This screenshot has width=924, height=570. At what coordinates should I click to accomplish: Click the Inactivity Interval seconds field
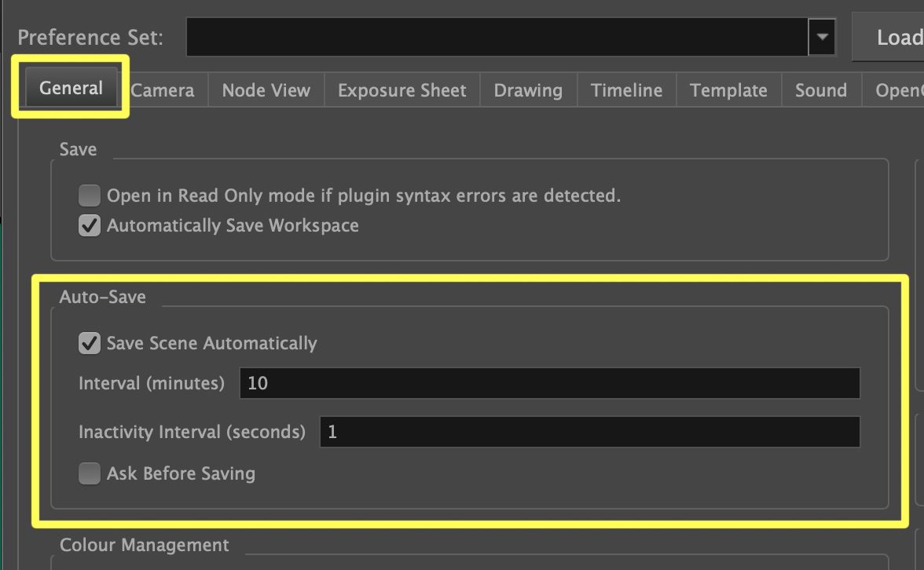[589, 431]
